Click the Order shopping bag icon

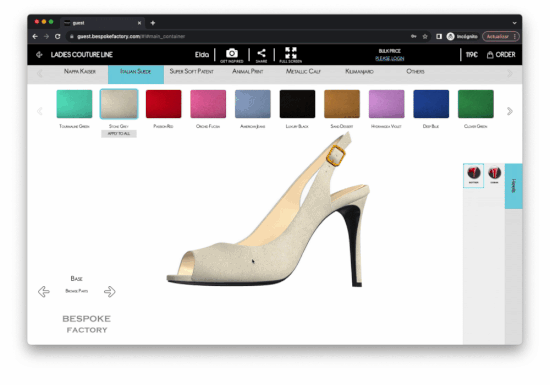coord(490,55)
